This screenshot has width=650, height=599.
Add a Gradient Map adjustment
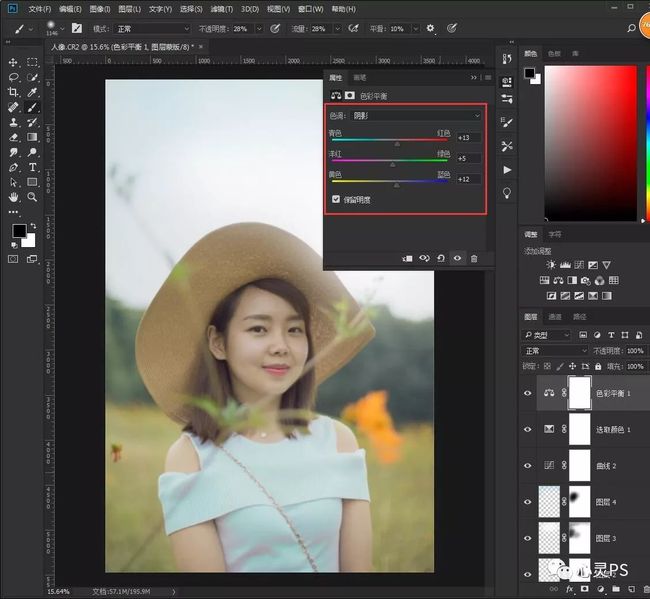[606, 296]
